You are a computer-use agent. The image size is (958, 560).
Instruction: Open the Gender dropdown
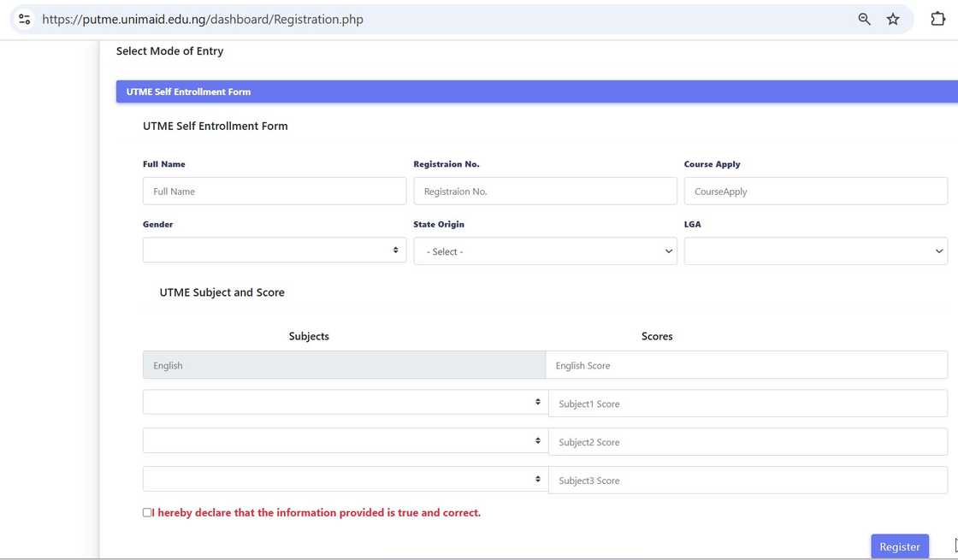(x=274, y=251)
